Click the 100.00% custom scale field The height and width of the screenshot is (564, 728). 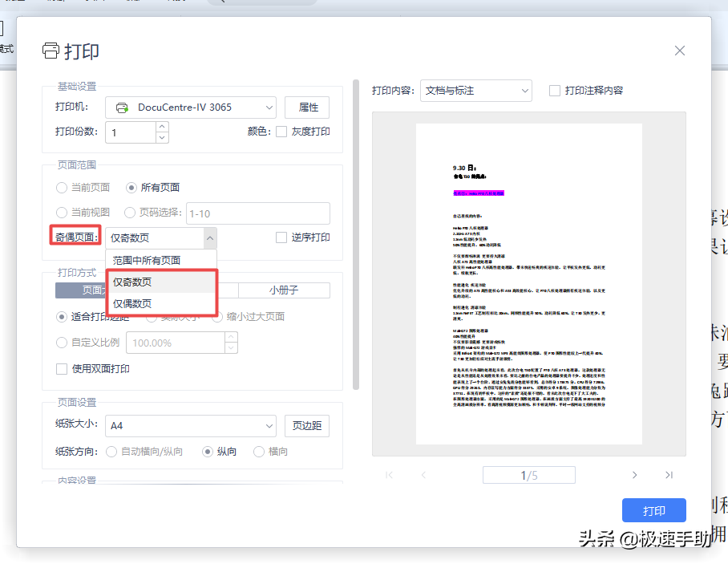[x=176, y=343]
